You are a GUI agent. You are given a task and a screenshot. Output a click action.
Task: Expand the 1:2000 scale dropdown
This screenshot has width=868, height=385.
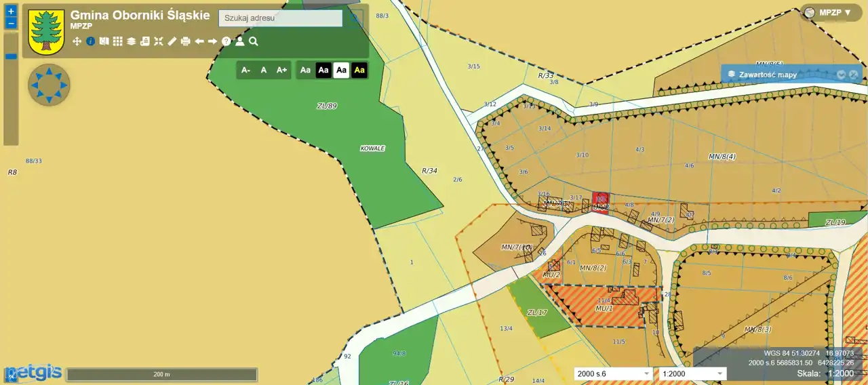[692, 373]
